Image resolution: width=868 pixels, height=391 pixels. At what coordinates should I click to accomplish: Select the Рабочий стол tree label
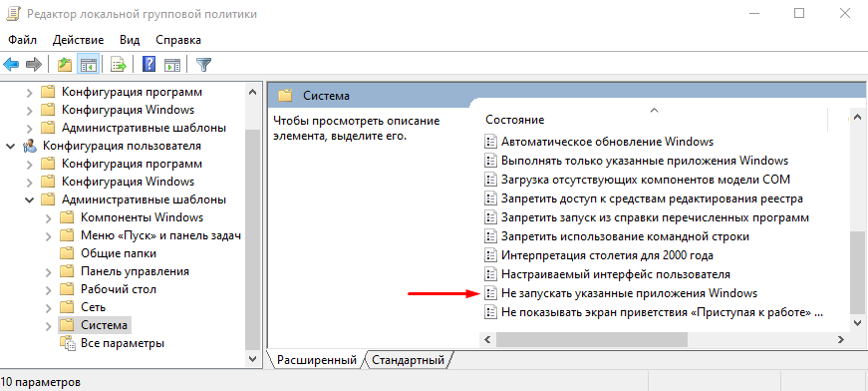click(x=119, y=289)
